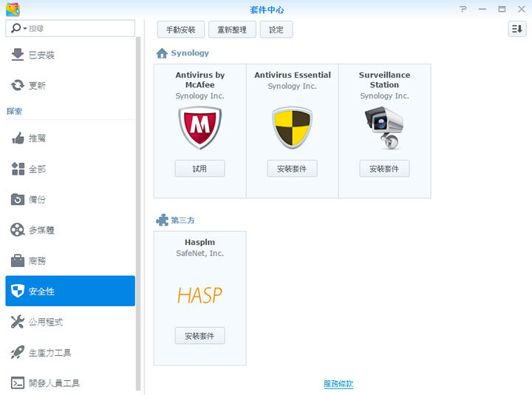Click the grid icon beside 全部
The height and width of the screenshot is (395, 532).
point(18,169)
